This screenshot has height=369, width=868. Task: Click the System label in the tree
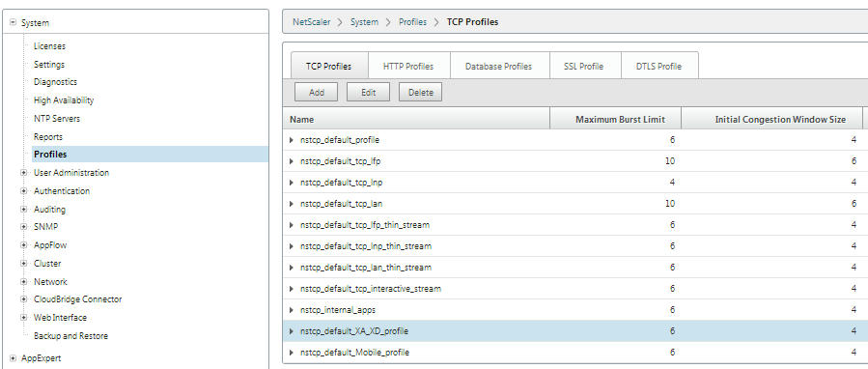click(x=36, y=23)
